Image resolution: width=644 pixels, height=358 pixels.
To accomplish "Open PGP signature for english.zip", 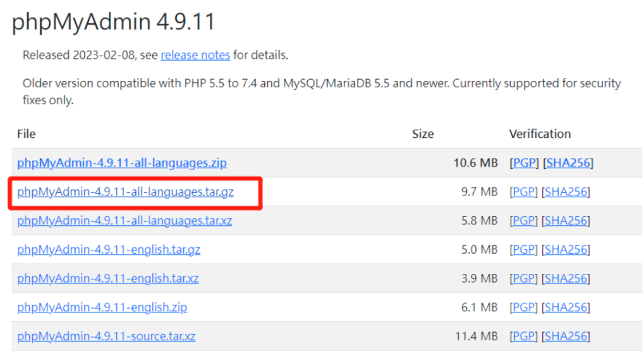I will tap(523, 307).
